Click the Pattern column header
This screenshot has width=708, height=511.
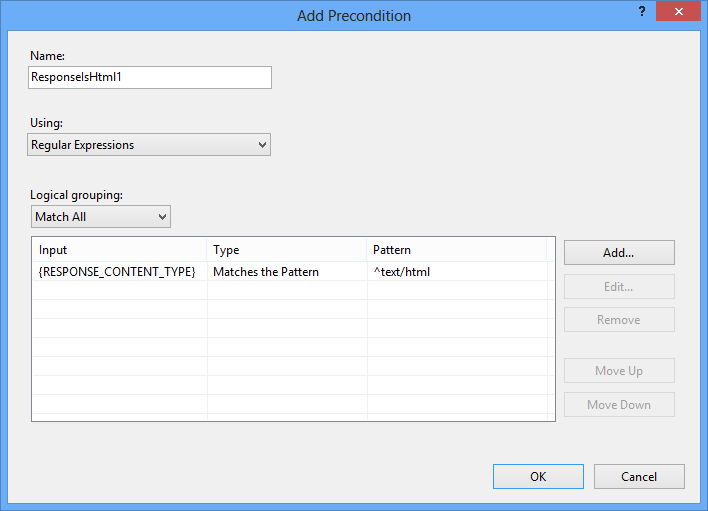457,250
